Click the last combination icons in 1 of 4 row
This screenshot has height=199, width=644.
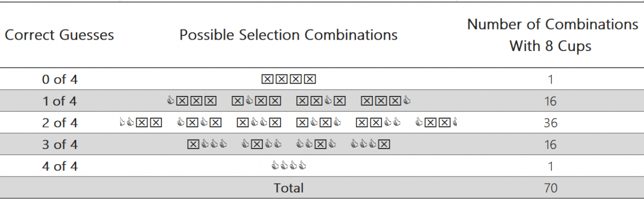click(x=386, y=101)
